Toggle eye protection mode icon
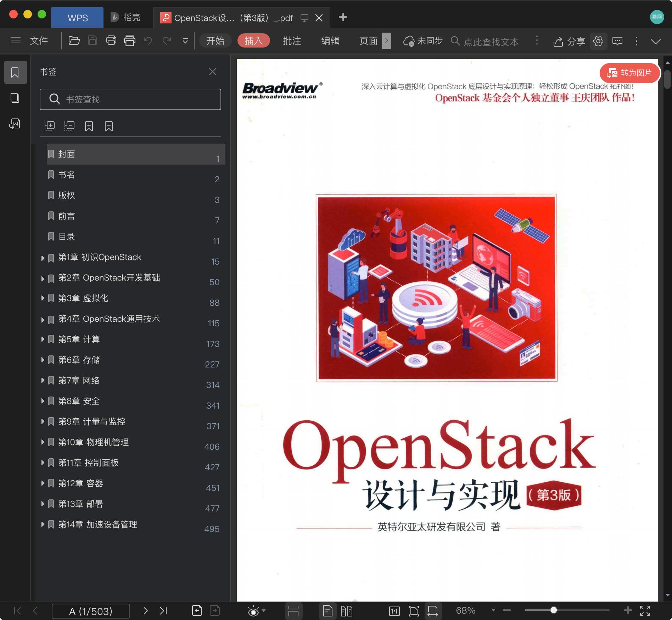The height and width of the screenshot is (620, 672). [x=253, y=611]
